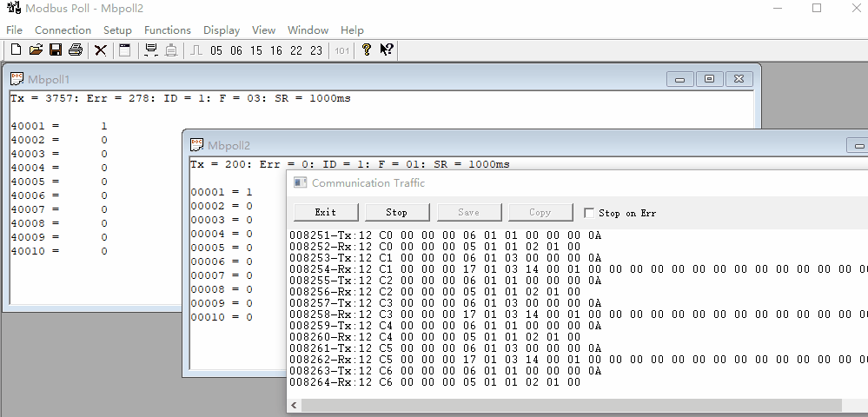Select function 05 in toolbar

tap(215, 50)
